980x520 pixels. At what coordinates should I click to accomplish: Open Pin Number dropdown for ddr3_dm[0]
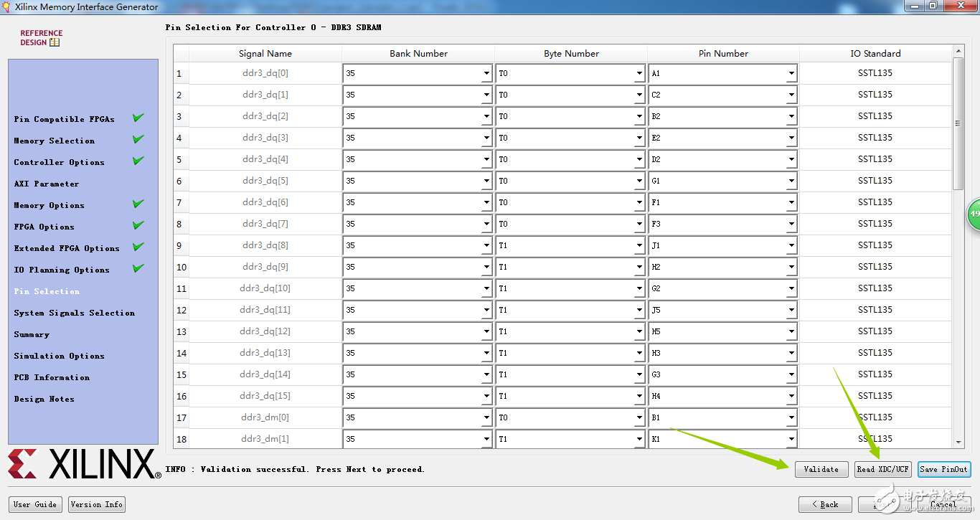tap(723, 417)
